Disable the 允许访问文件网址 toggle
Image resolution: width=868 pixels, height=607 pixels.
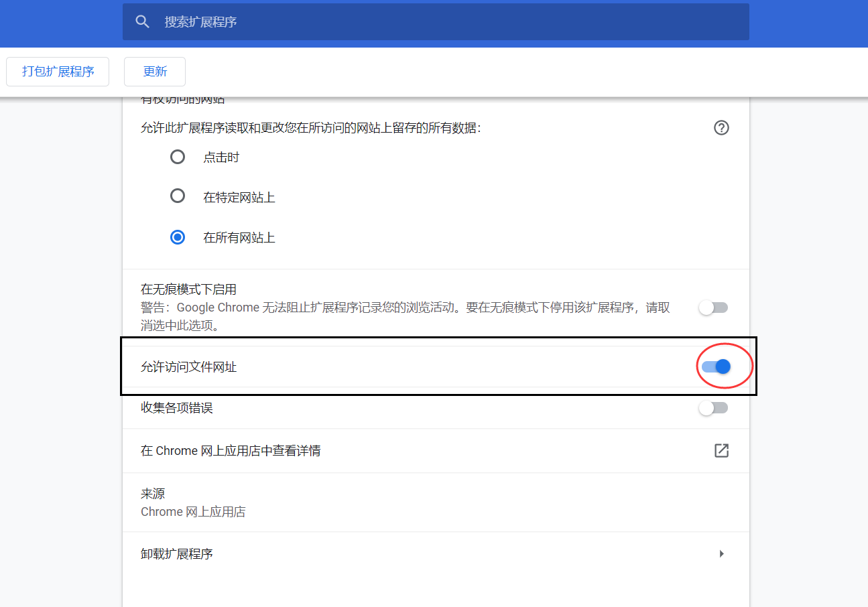coord(713,366)
